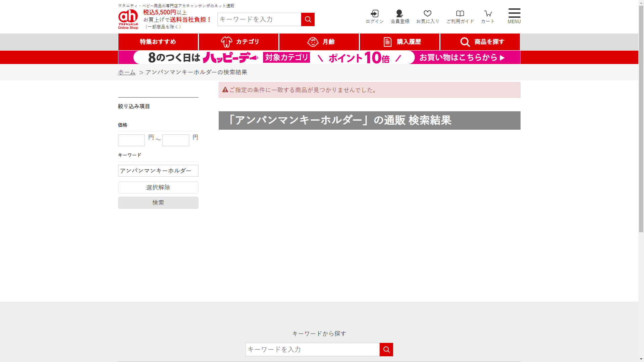Focus the minimum price input field
Viewport: 644px width, 362px height.
coord(131,140)
